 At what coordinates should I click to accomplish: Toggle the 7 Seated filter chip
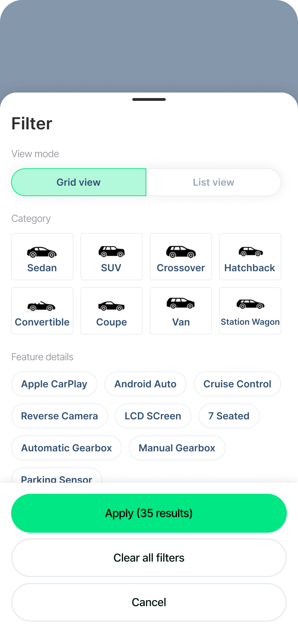(229, 416)
